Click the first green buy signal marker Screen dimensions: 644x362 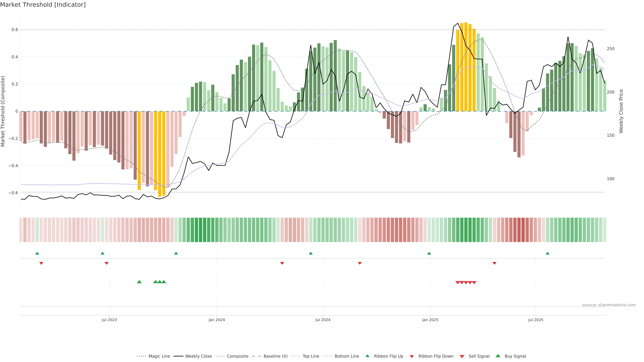tap(139, 282)
